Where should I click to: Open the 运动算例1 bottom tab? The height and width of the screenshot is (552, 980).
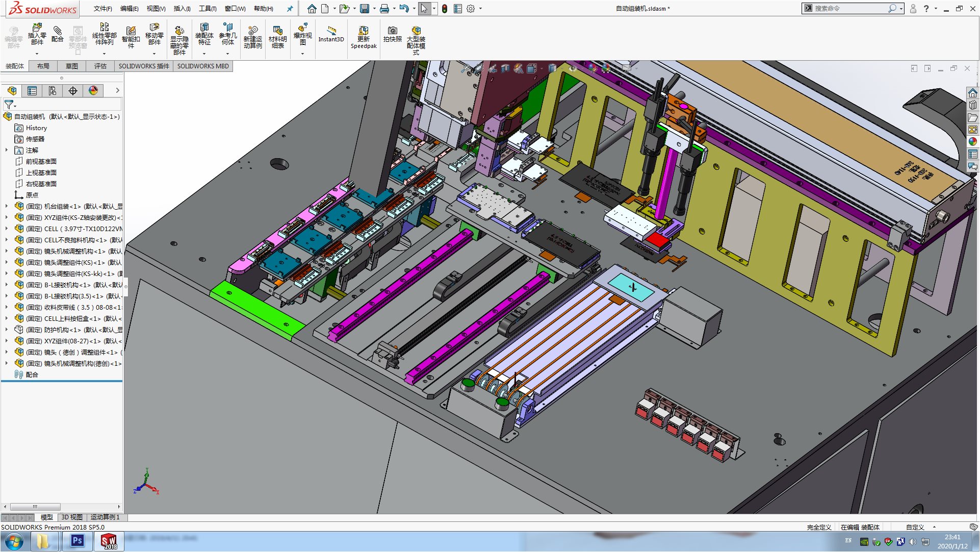pyautogui.click(x=105, y=517)
